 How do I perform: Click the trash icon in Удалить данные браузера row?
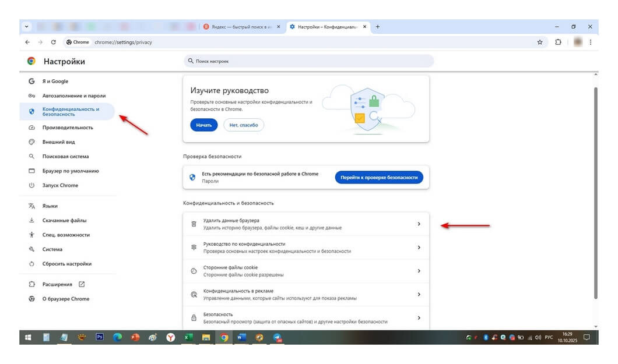click(x=194, y=224)
